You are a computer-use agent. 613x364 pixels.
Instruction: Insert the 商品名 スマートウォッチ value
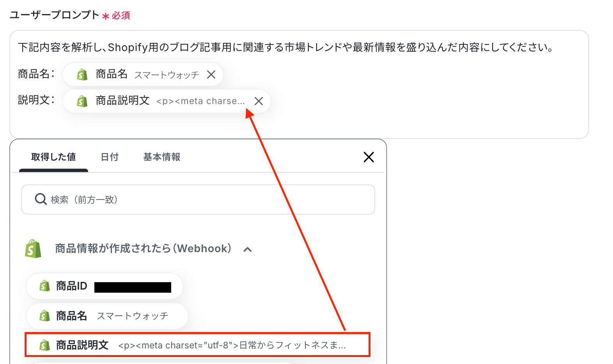[x=107, y=316]
